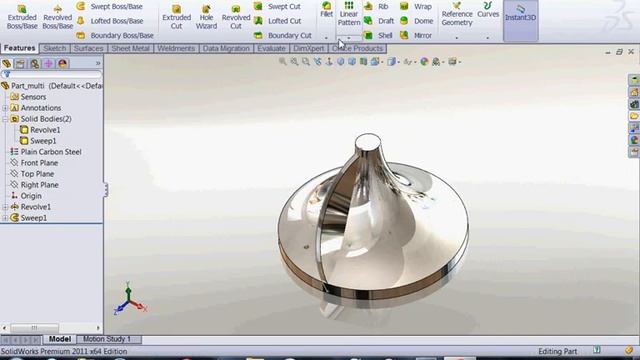
Task: Choose the Swept Cut tool
Action: pos(277,7)
